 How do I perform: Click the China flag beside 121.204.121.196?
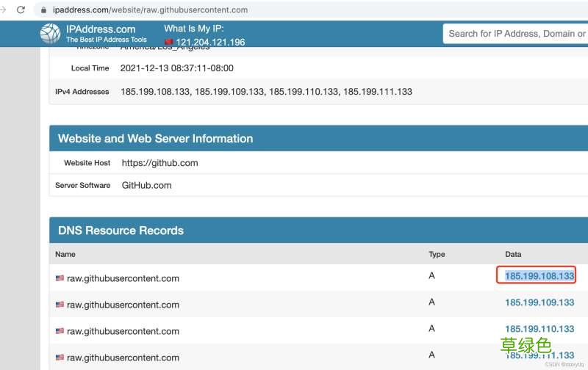tap(169, 42)
